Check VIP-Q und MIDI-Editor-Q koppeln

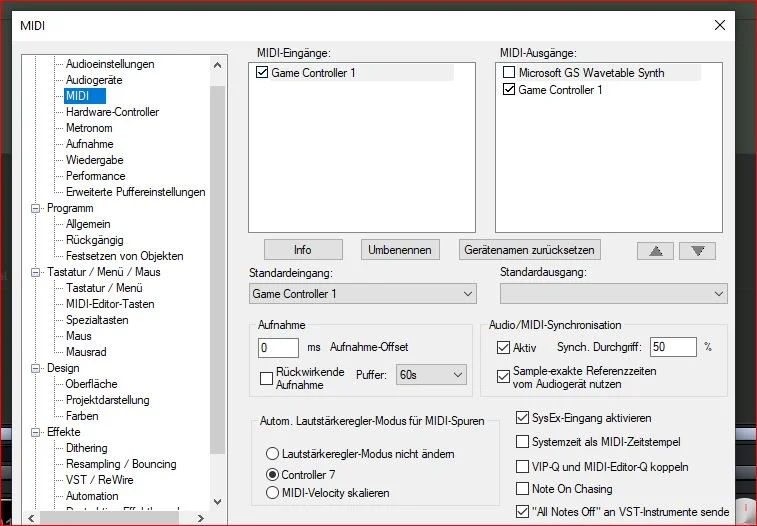pyautogui.click(x=522, y=467)
